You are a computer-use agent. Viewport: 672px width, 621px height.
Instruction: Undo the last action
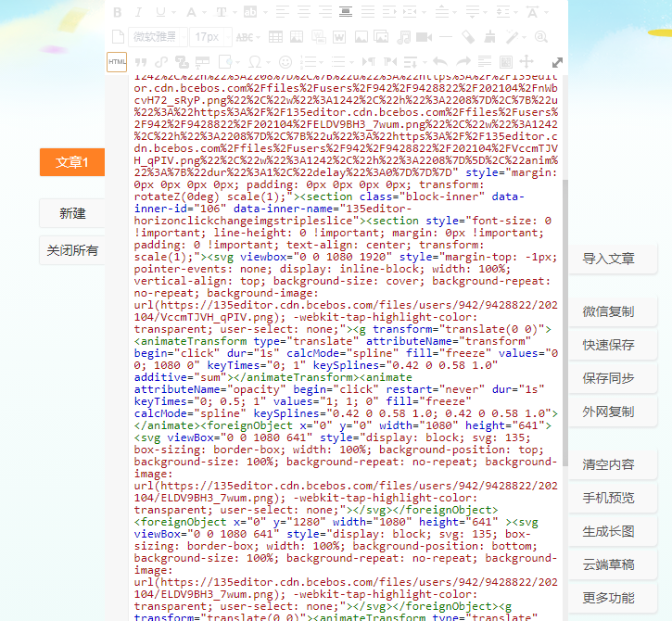pyautogui.click(x=440, y=62)
